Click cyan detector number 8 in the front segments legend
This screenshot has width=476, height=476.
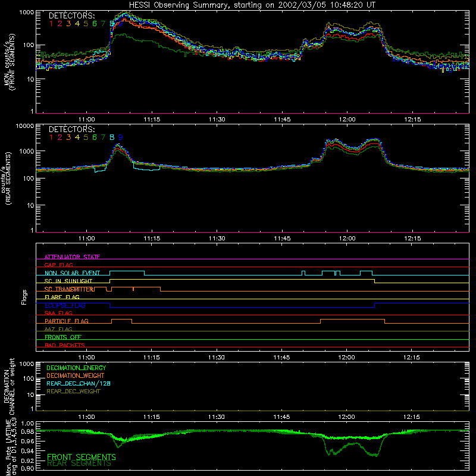(x=112, y=24)
